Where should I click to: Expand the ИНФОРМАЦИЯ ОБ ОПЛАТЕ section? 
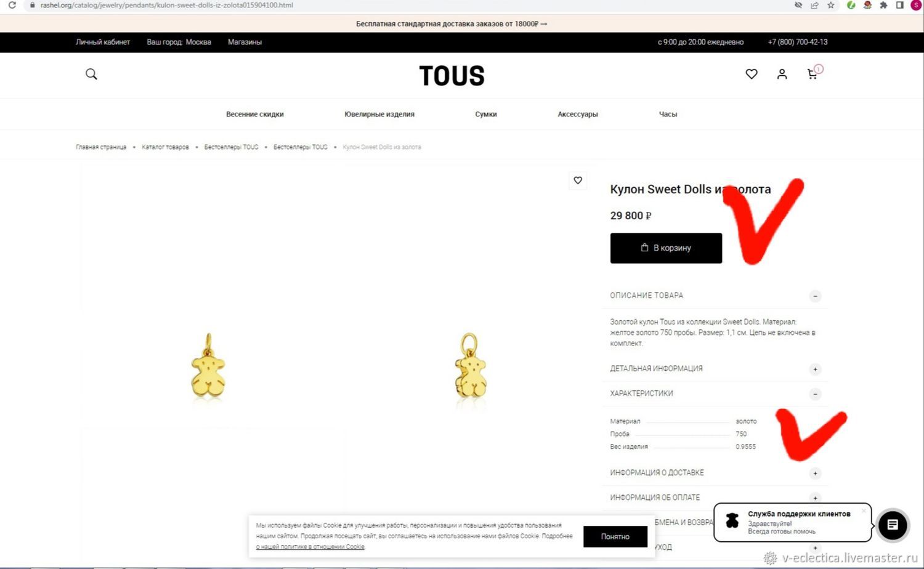coord(815,498)
